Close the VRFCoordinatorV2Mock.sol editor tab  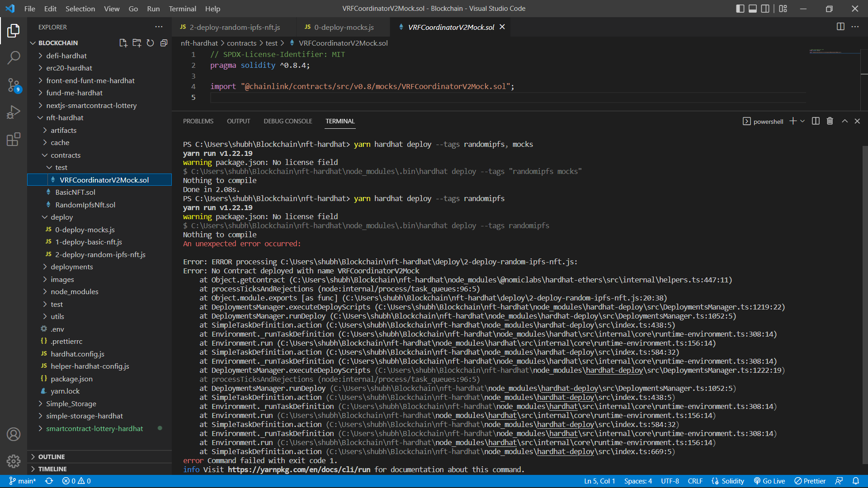[x=502, y=27]
